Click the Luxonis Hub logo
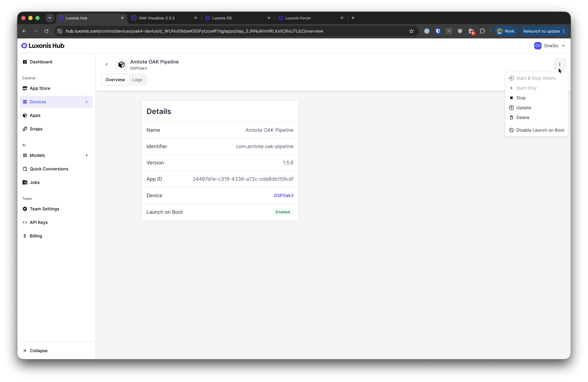Screen dimensions: 588x382 pyautogui.click(x=43, y=46)
